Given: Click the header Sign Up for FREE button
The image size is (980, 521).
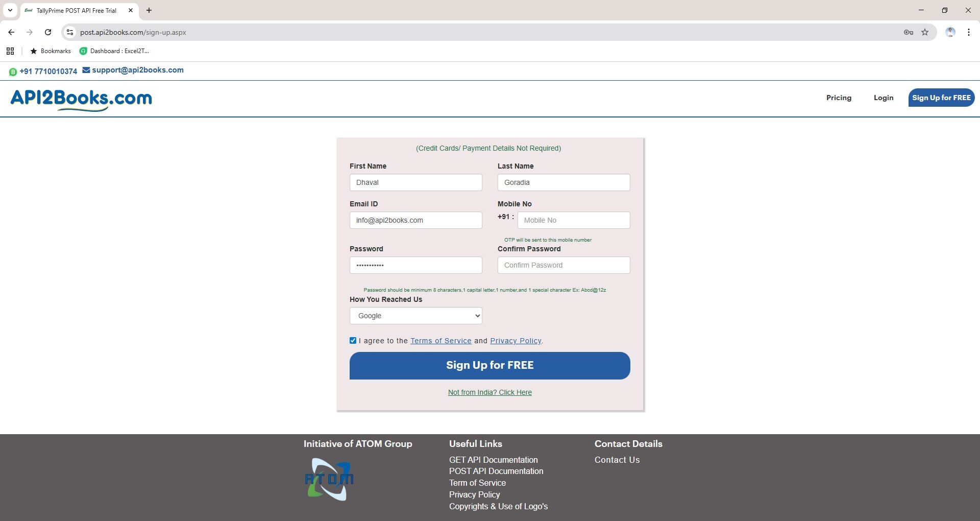Looking at the screenshot, I should point(941,98).
